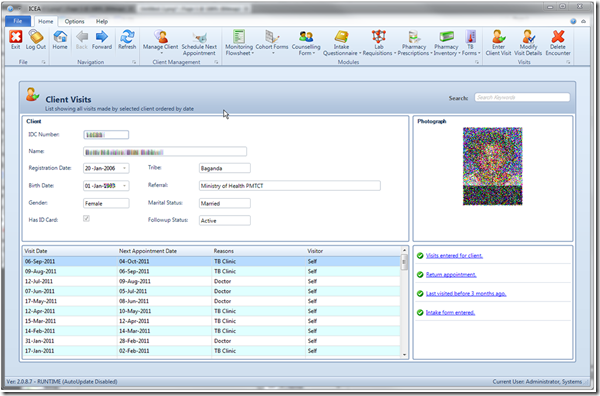Open the Return appointment link
The width and height of the screenshot is (600, 396).
point(451,275)
